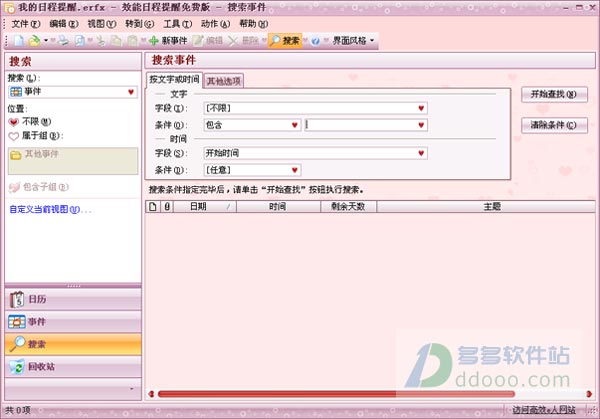The height and width of the screenshot is (419, 600).
Task: Click the cut scissors icon
Action: click(101, 41)
